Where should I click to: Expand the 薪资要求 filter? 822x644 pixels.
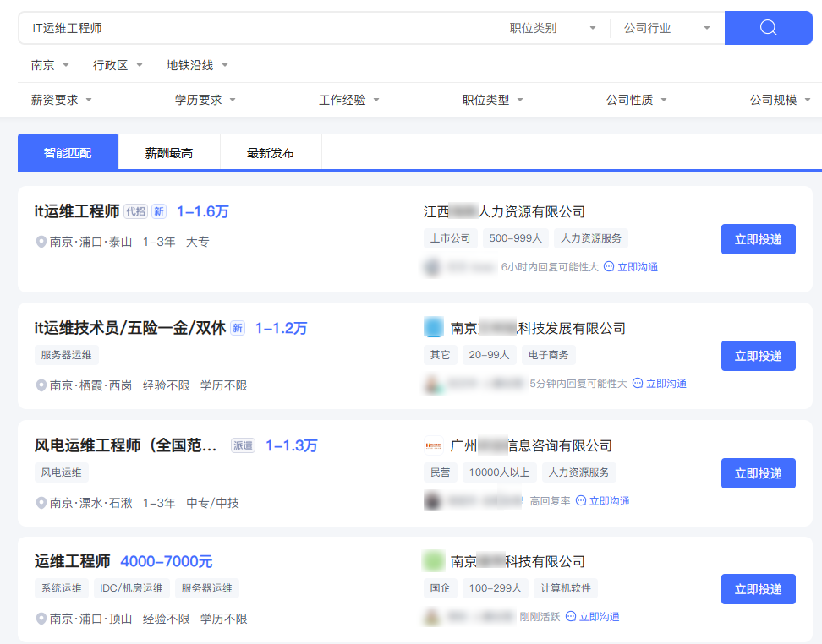pyautogui.click(x=62, y=100)
